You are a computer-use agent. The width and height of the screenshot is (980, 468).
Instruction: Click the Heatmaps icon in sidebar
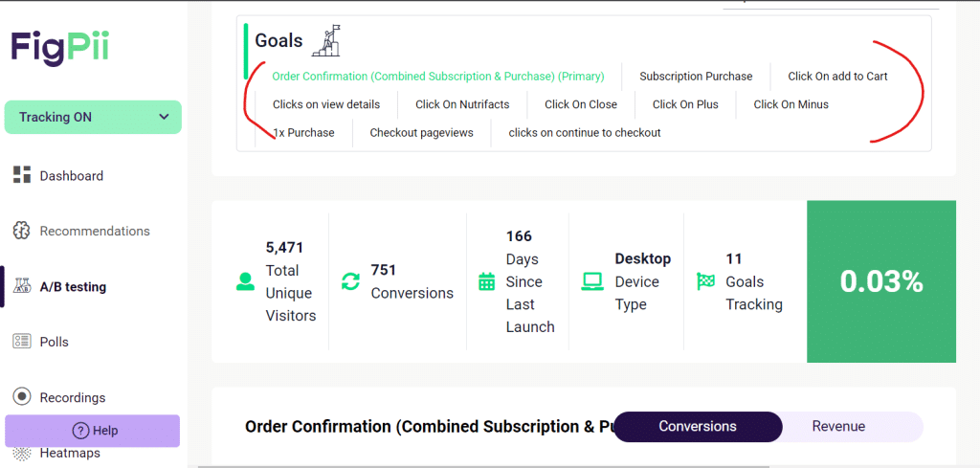pyautogui.click(x=21, y=453)
